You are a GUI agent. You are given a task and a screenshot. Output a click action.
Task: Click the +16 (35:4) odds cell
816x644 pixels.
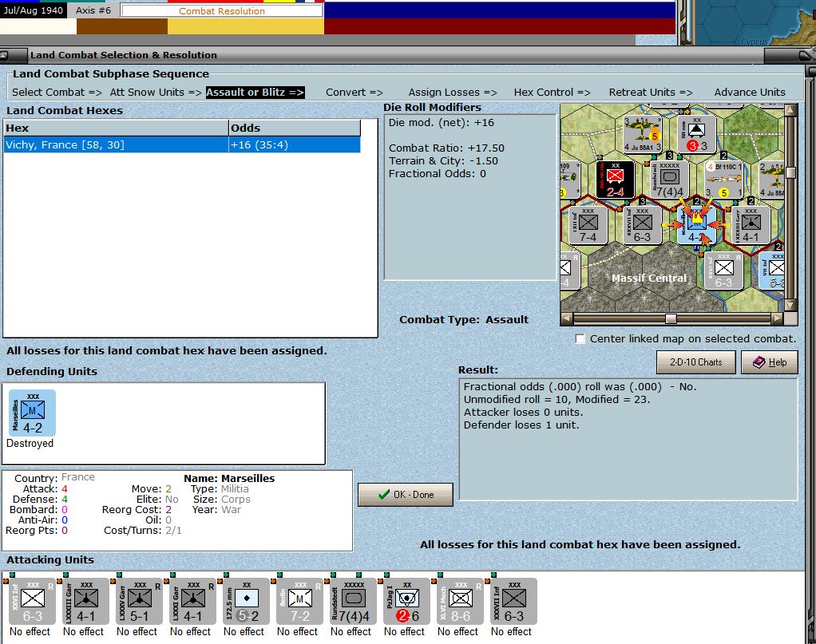click(295, 144)
